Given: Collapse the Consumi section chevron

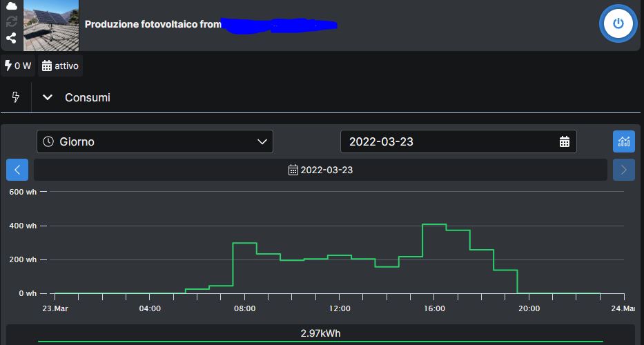Looking at the screenshot, I should (48, 97).
